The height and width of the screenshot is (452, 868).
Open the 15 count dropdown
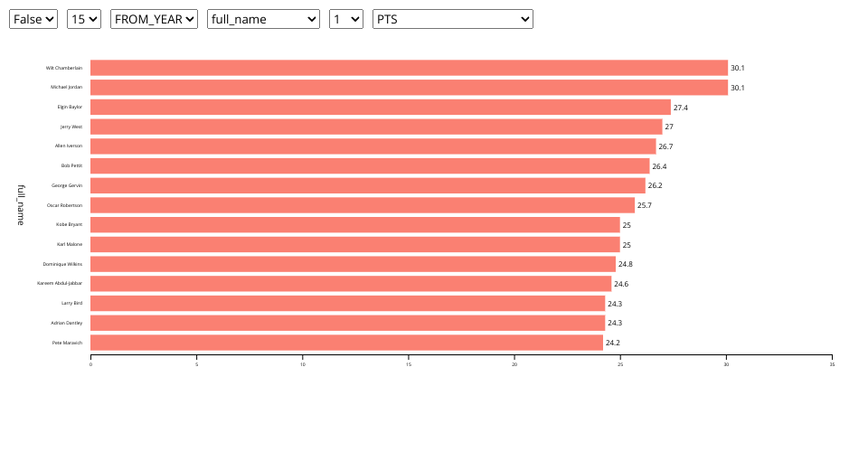[83, 19]
